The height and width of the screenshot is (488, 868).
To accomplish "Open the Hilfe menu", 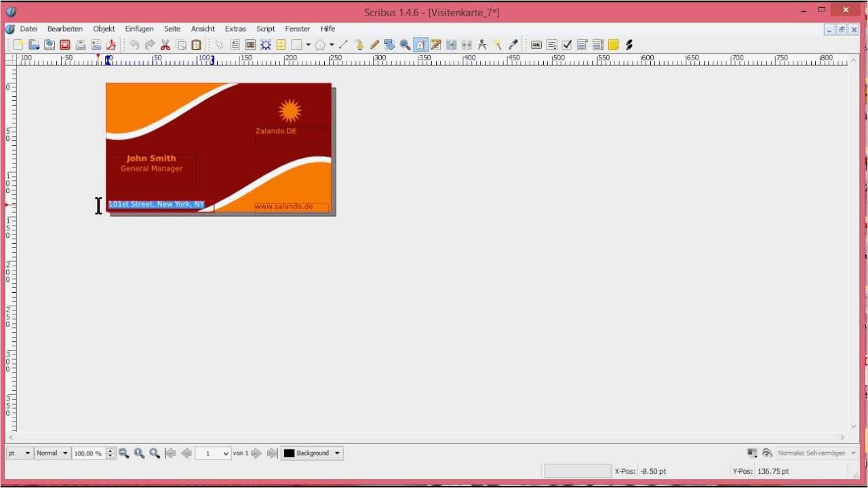I will pyautogui.click(x=328, y=29).
